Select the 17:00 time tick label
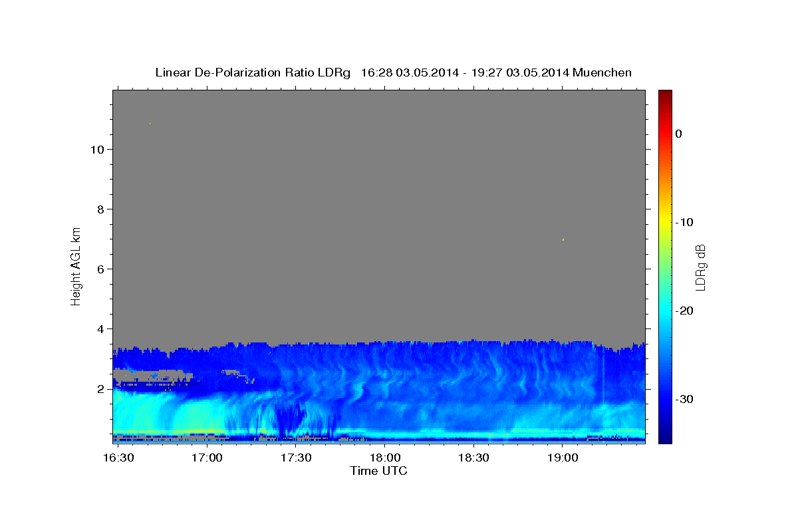 207,458
